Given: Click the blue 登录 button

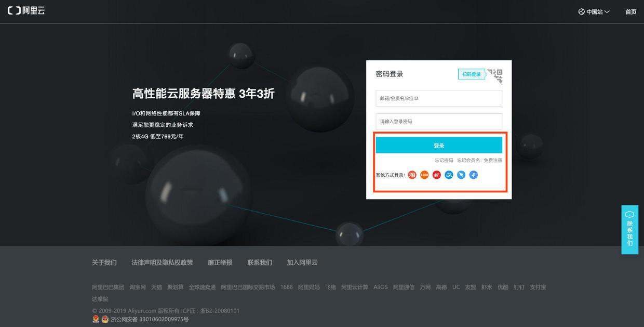Looking at the screenshot, I should click(439, 146).
